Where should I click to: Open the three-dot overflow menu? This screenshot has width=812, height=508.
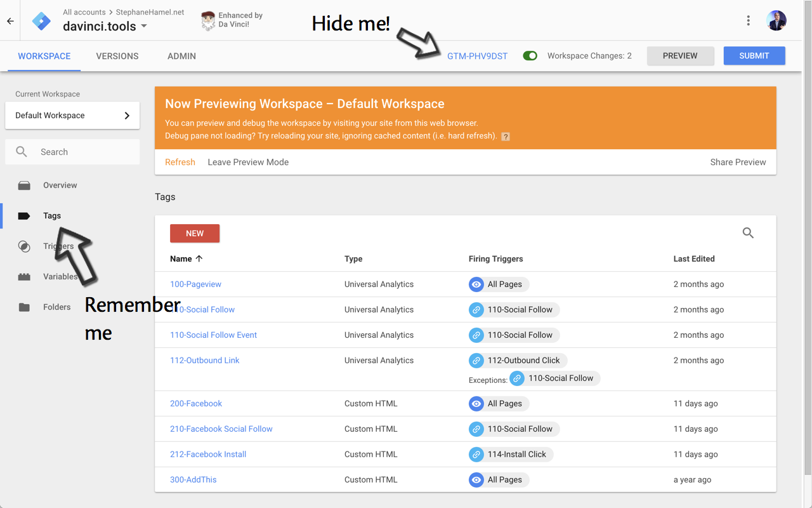click(x=748, y=20)
